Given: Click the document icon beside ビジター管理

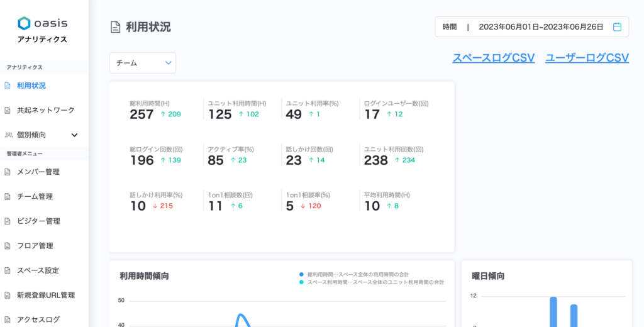Looking at the screenshot, I should (x=8, y=221).
